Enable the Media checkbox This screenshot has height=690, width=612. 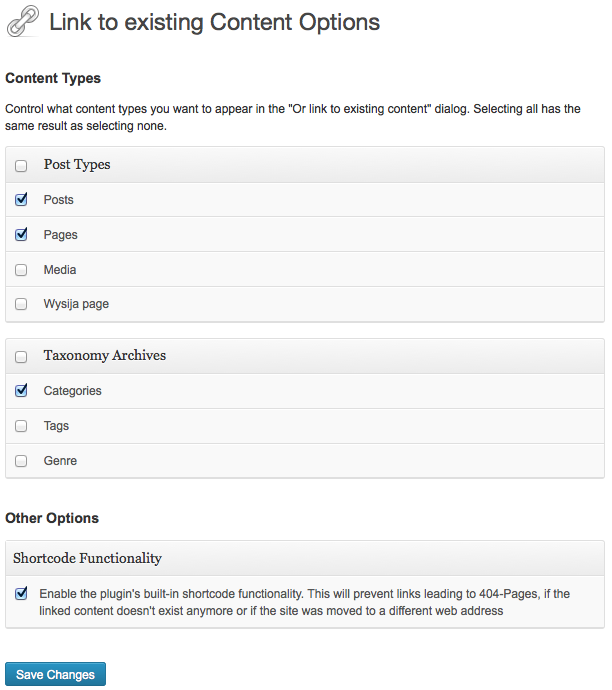coord(21,270)
